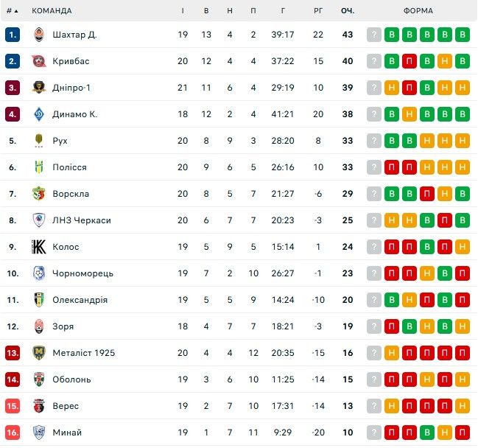The image size is (478, 448).
Task: Open the Зоря team link
Action: tap(63, 326)
